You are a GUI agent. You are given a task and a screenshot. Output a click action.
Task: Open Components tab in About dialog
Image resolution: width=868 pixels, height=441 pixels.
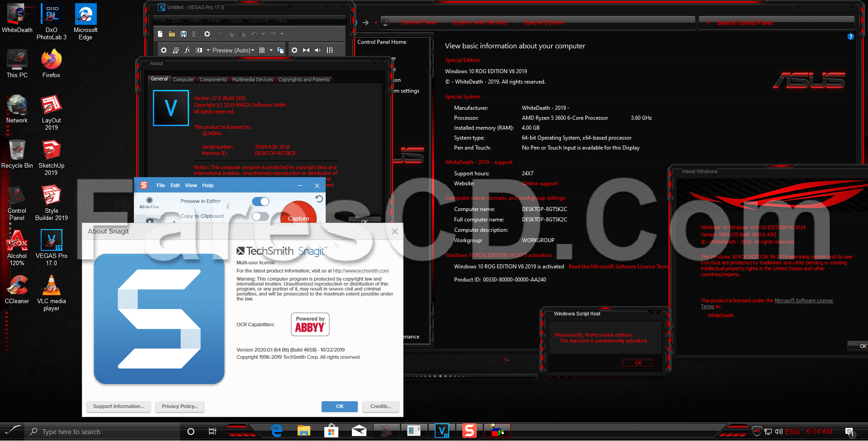pos(213,80)
